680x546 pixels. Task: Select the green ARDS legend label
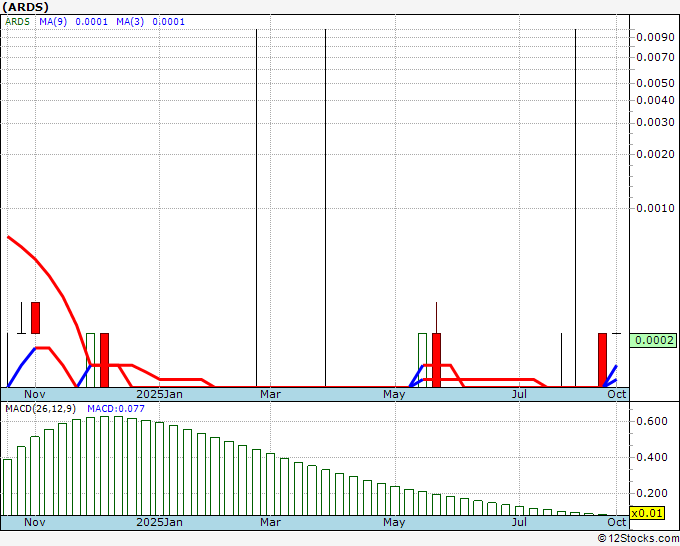pyautogui.click(x=17, y=21)
